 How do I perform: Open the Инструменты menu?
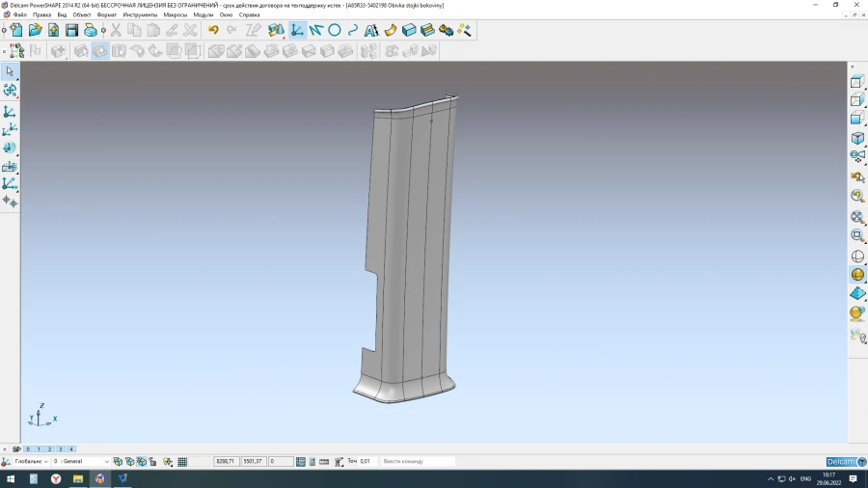tap(140, 15)
